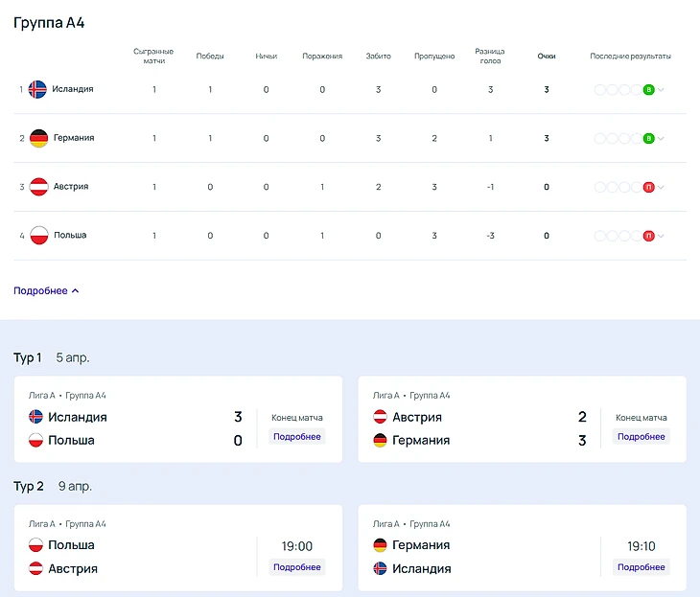This screenshot has height=597, width=700.
Task: Click red loss badge in Austria row
Action: click(649, 187)
